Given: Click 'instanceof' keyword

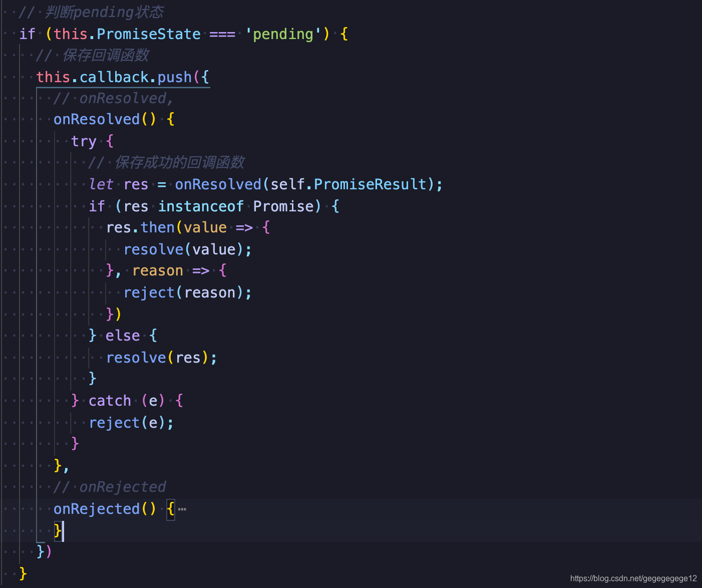Looking at the screenshot, I should click(x=201, y=206).
